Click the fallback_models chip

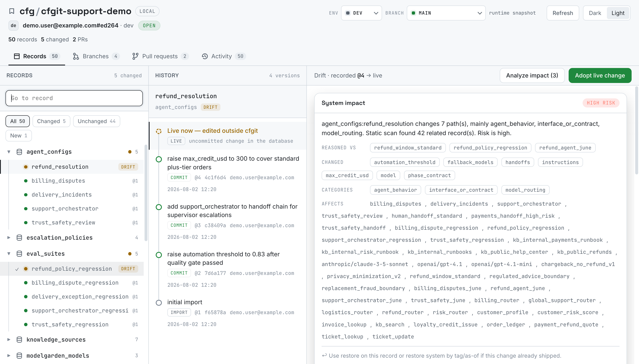click(x=470, y=162)
